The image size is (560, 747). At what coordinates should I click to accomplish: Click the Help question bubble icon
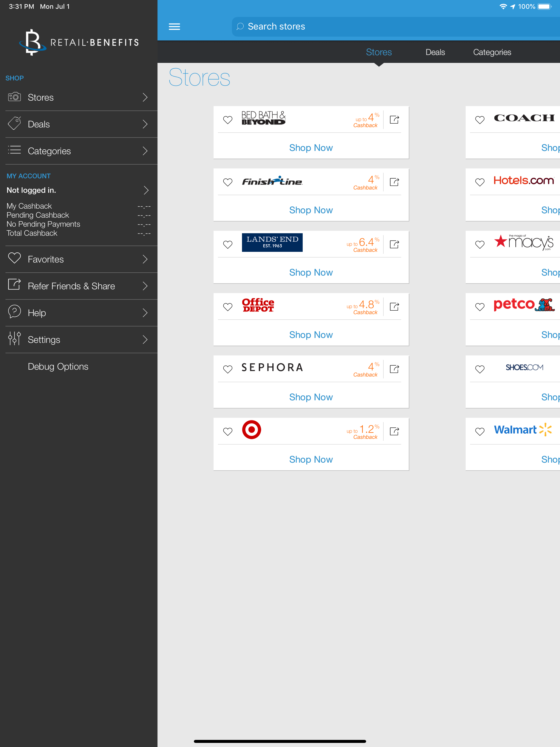pos(14,311)
